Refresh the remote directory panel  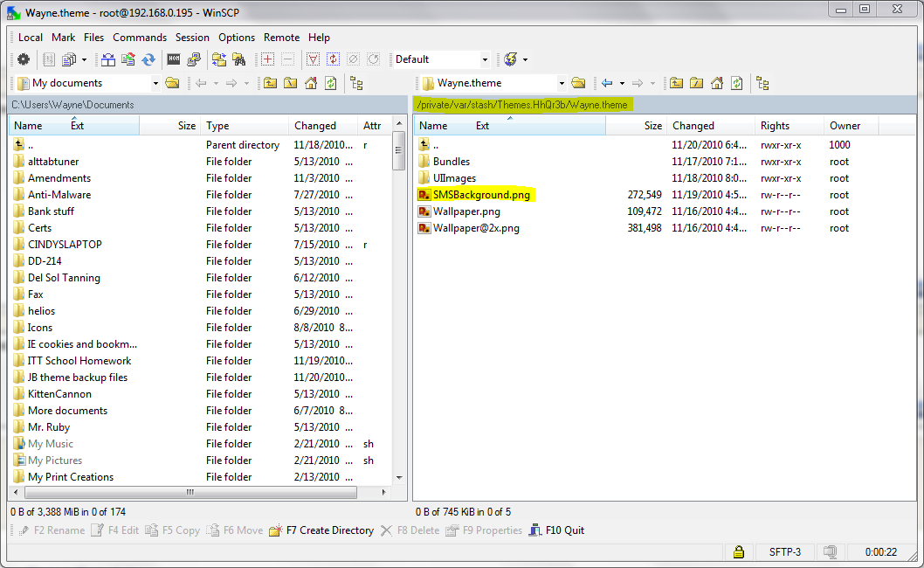(x=736, y=83)
